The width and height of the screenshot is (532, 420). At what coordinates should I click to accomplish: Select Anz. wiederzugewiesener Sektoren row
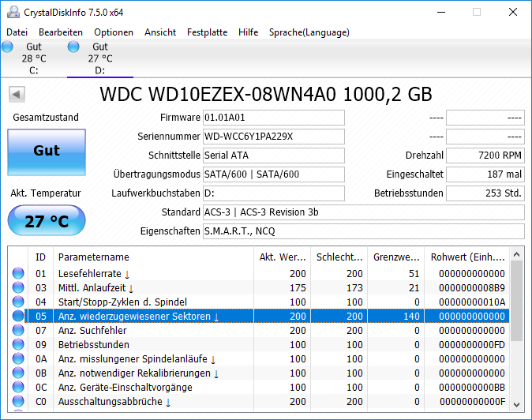[259, 317]
